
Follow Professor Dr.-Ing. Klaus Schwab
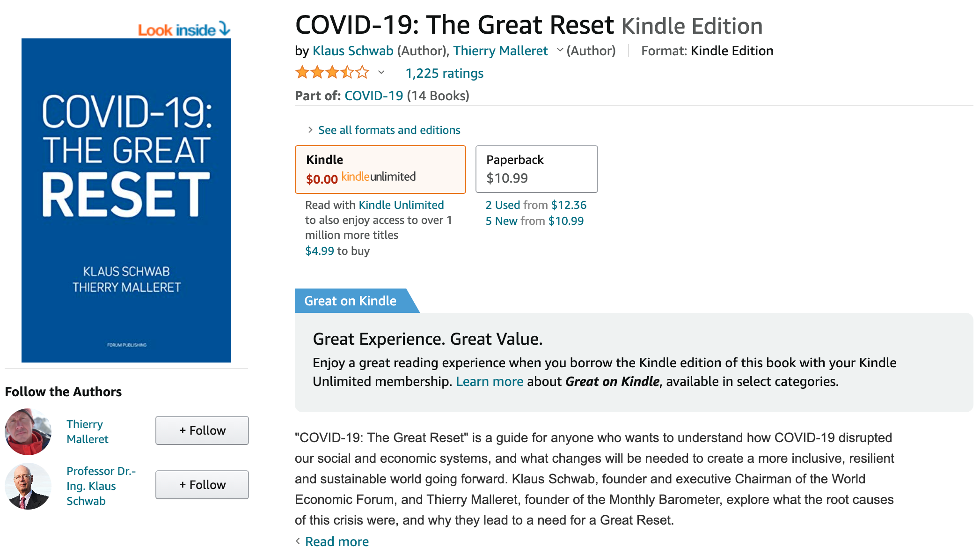[202, 485]
